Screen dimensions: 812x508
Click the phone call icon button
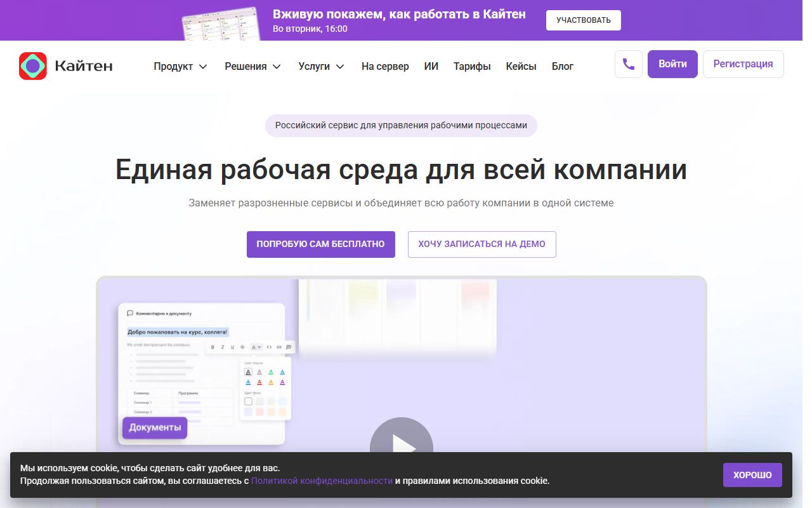click(x=629, y=64)
